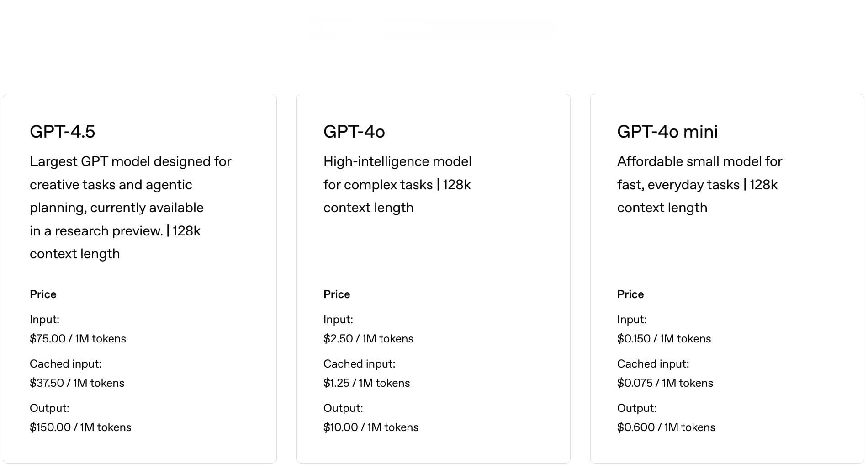Screen dimensions: 868x470
Task: Click "High-intelligence model" description text
Action: tap(397, 161)
